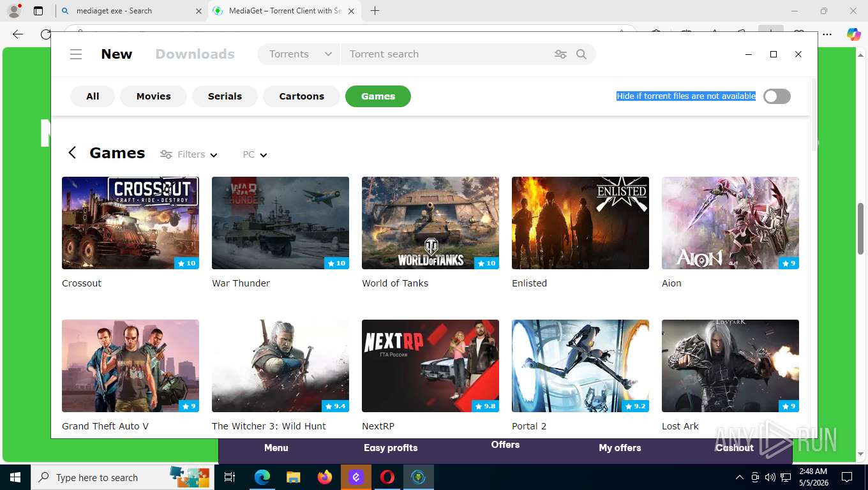
Task: Select the Cartoons category chip
Action: tap(301, 96)
